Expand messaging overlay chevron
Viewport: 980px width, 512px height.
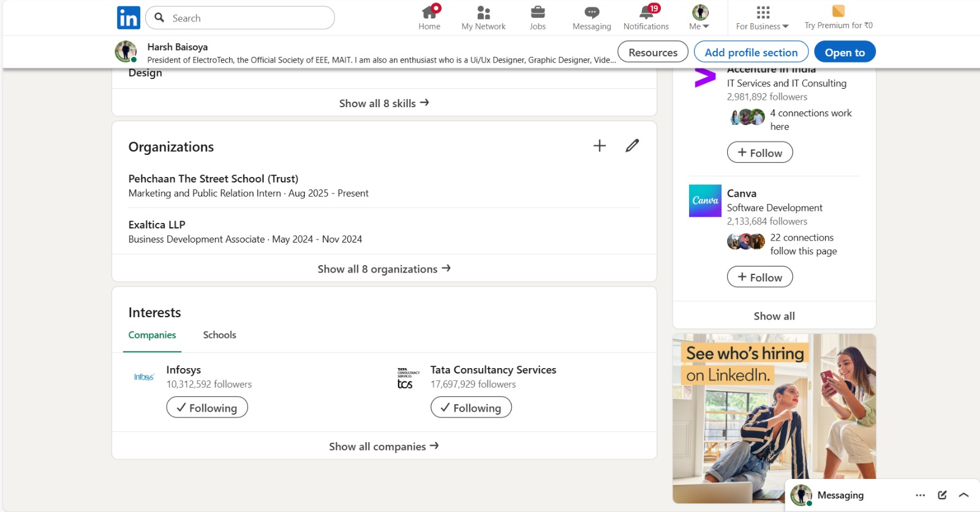964,495
